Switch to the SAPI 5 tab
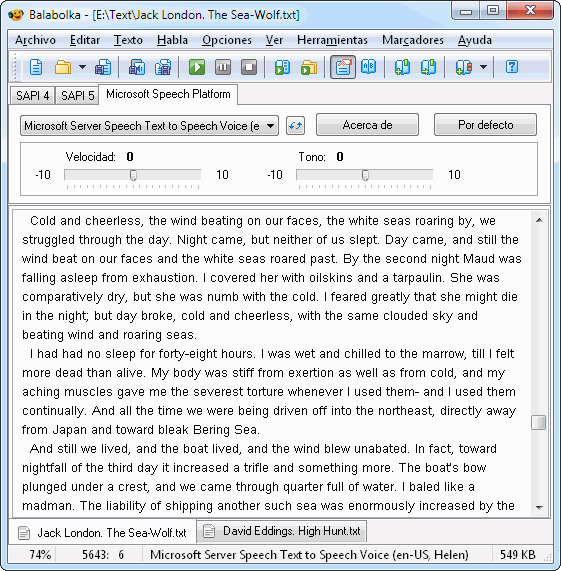Image resolution: width=561 pixels, height=571 pixels. click(77, 96)
